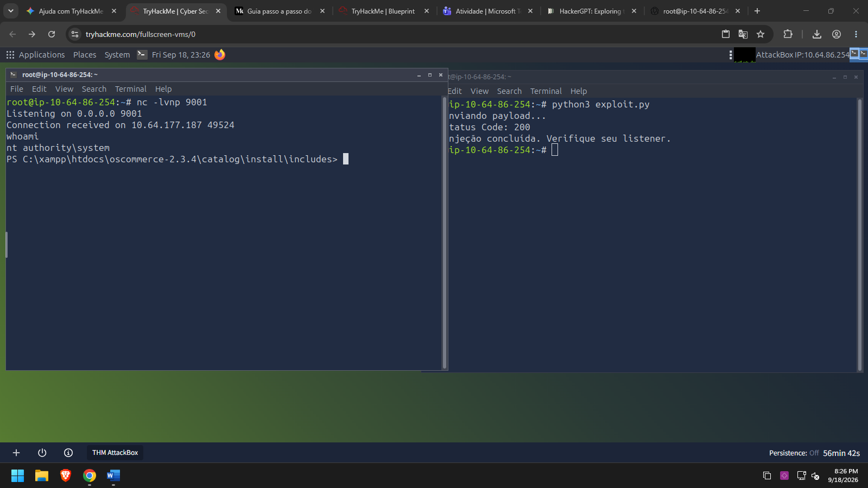
Task: Open File menu in left terminal
Action: 17,89
